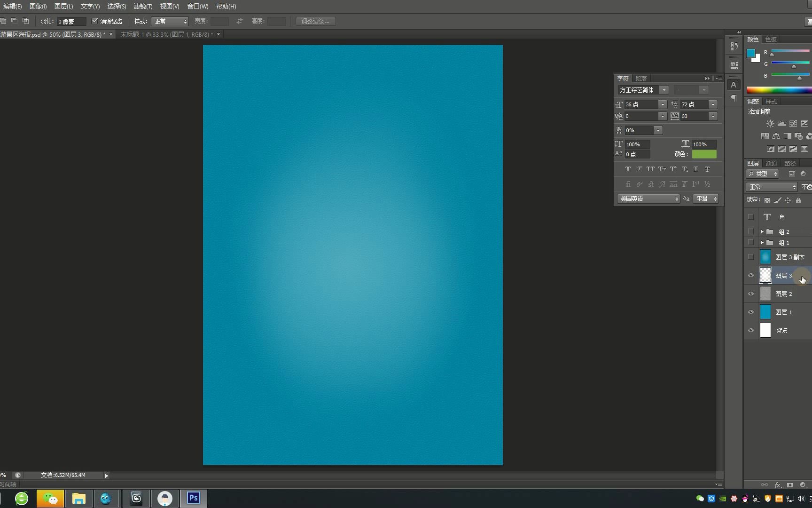Open the 滤镜 menu
812x508 pixels.
(x=143, y=6)
